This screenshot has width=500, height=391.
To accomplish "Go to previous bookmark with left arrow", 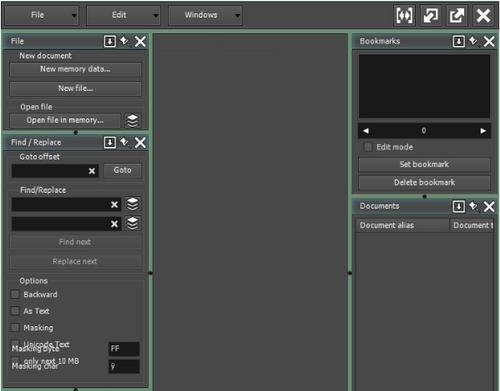I will coord(366,131).
